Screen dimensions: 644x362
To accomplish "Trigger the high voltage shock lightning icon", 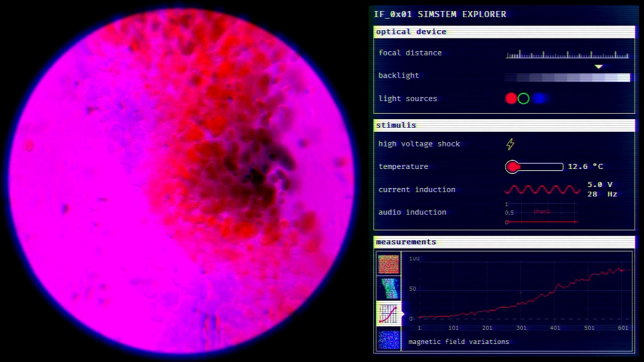I will coord(510,144).
